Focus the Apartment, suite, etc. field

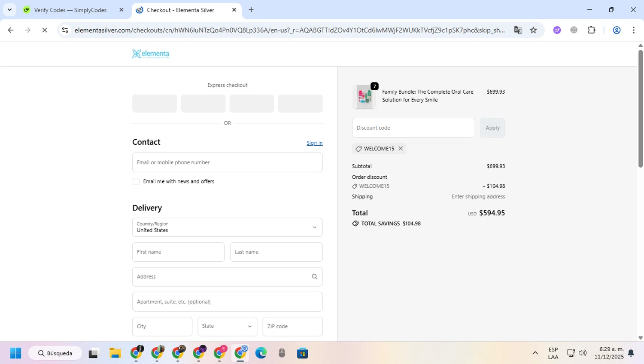click(x=228, y=302)
